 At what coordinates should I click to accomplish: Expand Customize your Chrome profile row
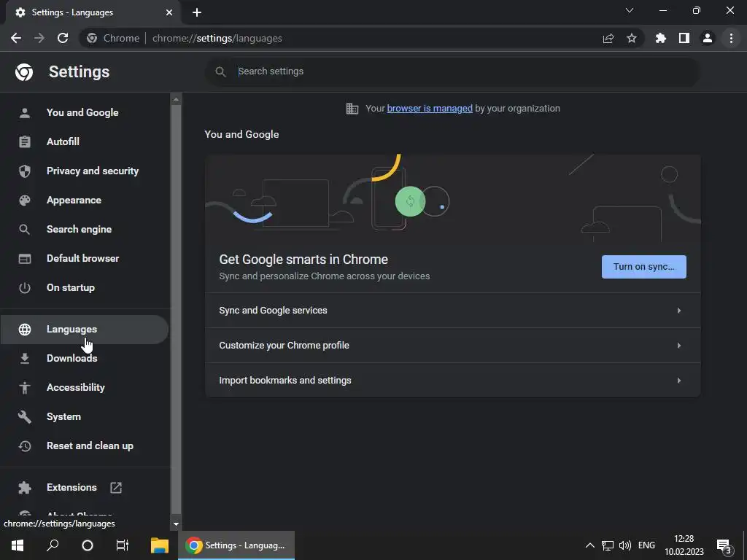[x=452, y=345]
